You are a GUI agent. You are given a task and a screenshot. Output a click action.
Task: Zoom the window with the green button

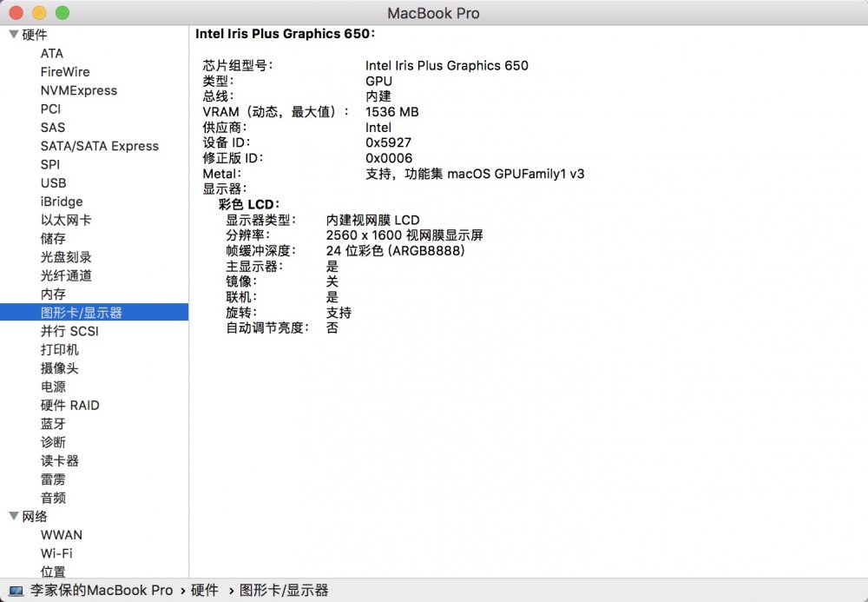click(x=62, y=13)
